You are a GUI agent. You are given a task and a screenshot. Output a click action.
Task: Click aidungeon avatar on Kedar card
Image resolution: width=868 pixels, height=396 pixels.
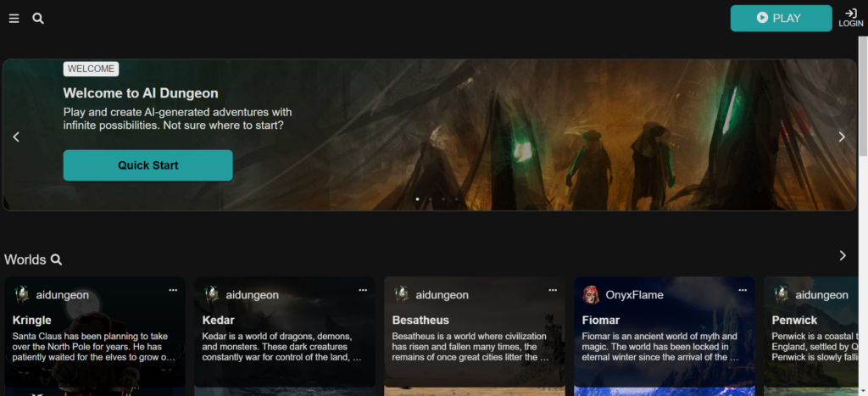click(211, 294)
